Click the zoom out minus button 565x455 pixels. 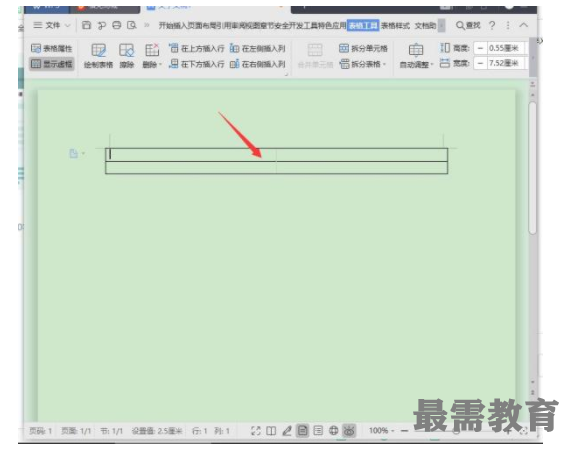pos(404,431)
